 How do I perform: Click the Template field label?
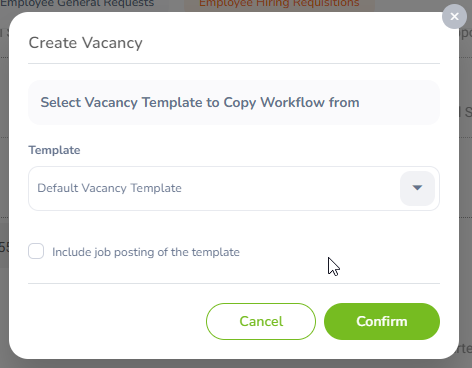click(54, 150)
